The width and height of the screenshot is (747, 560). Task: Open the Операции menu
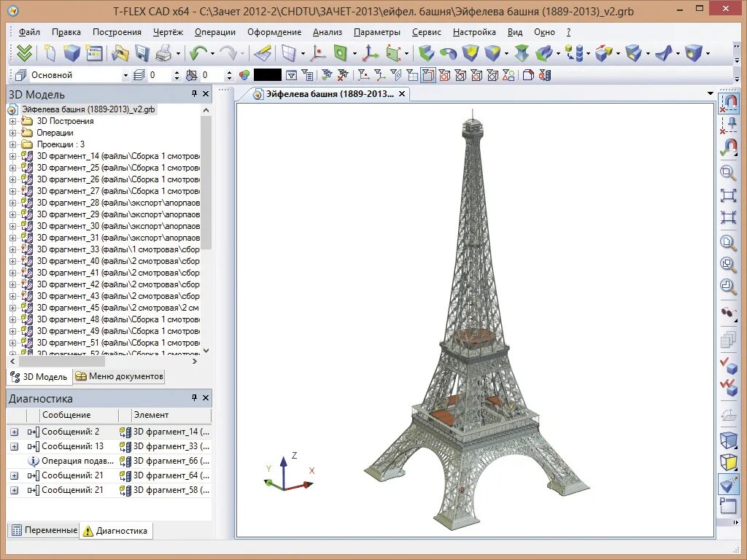pos(215,32)
